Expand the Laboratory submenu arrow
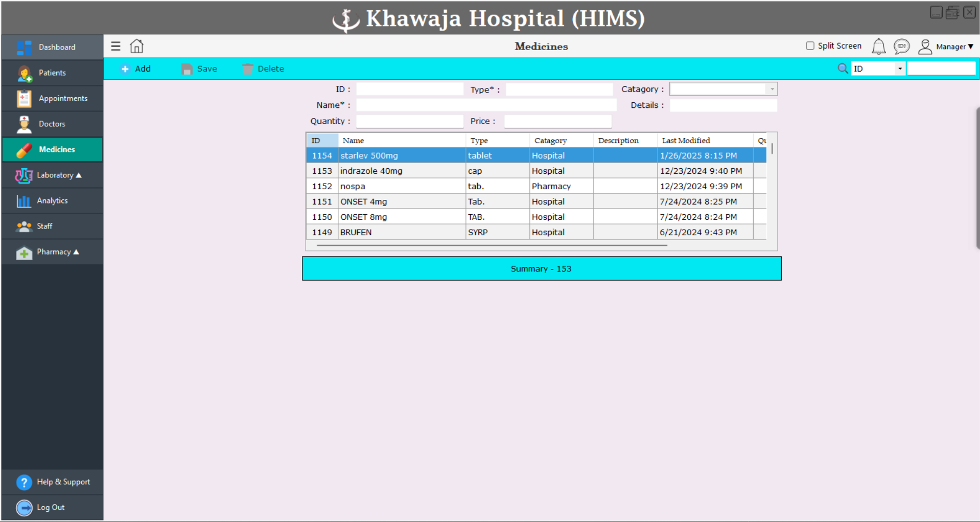980x522 pixels. coord(79,175)
